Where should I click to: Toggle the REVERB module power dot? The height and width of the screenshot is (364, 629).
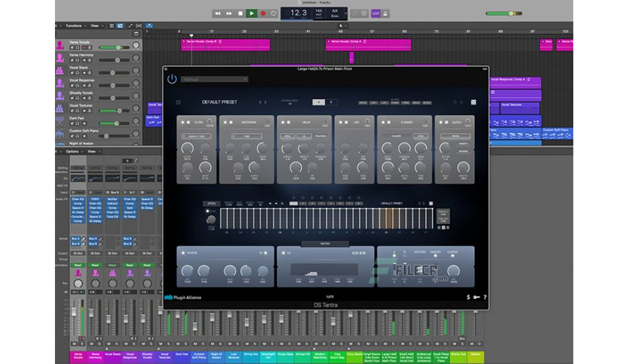(184, 253)
